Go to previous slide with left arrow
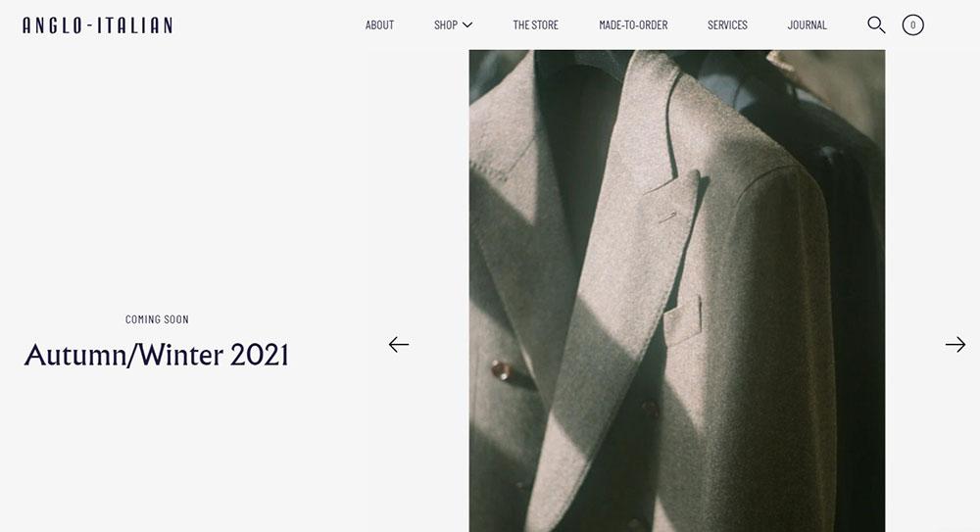This screenshot has height=532, width=980. [x=399, y=345]
